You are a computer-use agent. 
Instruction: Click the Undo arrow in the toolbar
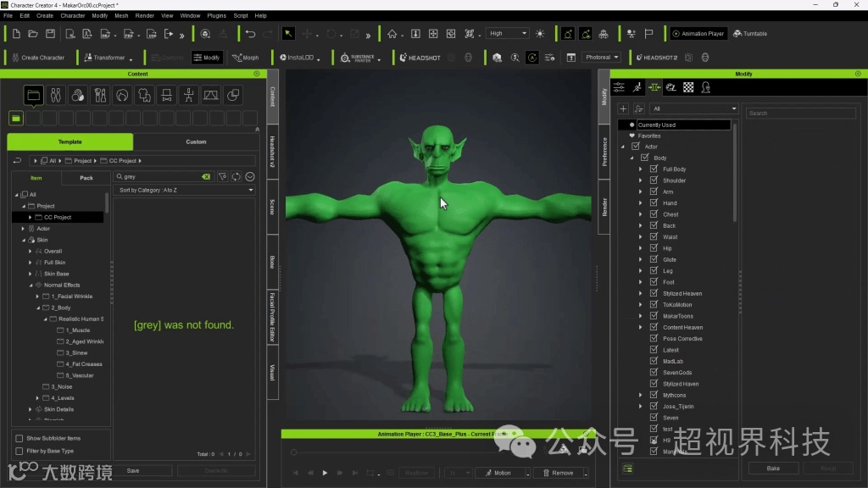[x=250, y=34]
